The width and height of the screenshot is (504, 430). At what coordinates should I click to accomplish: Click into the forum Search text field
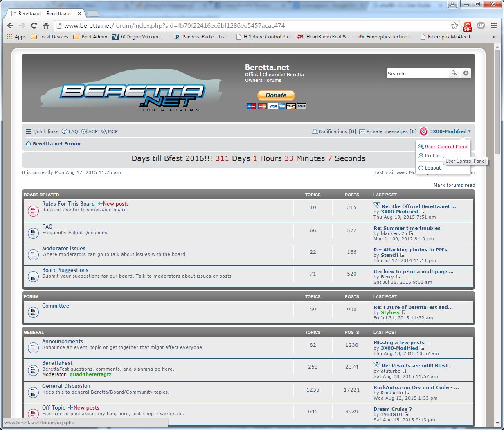(416, 74)
